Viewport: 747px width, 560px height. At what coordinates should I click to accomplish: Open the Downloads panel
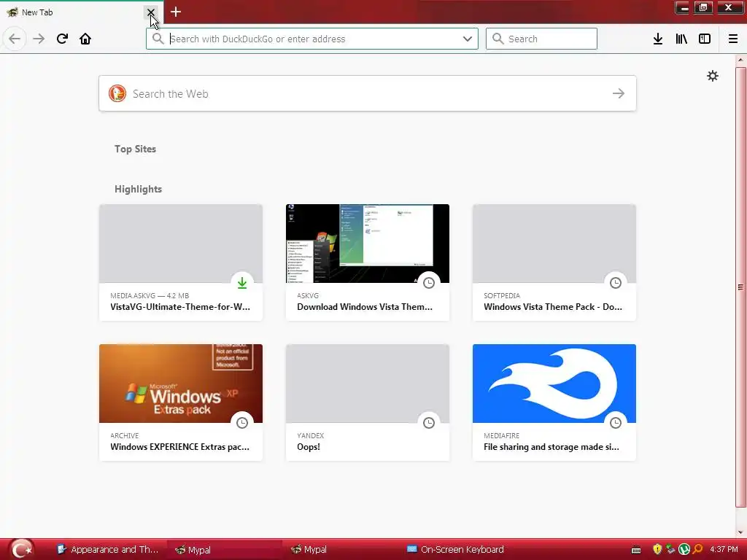(x=658, y=39)
